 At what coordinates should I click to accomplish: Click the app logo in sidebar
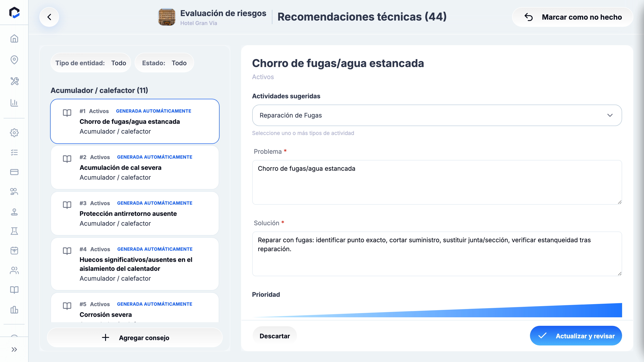(x=14, y=13)
